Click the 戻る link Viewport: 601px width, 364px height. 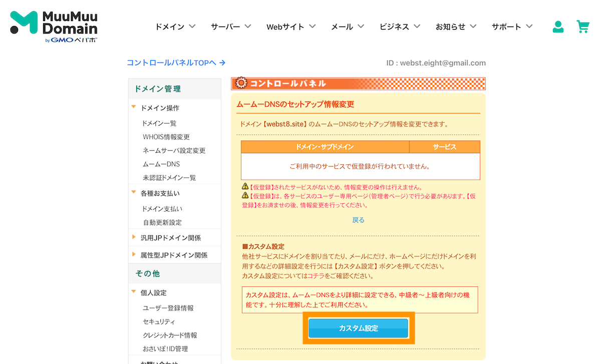359,220
